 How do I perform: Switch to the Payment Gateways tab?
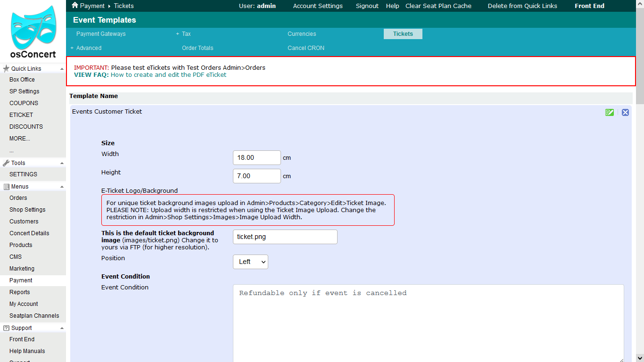tap(101, 34)
